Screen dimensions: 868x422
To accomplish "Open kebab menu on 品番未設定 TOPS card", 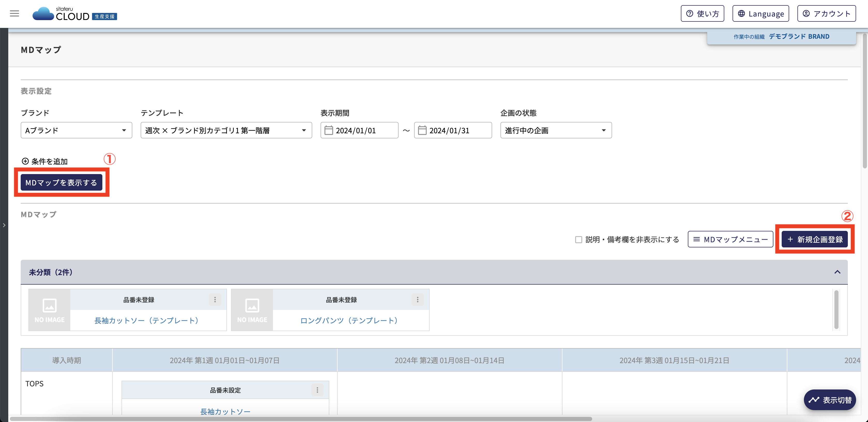I will (317, 390).
